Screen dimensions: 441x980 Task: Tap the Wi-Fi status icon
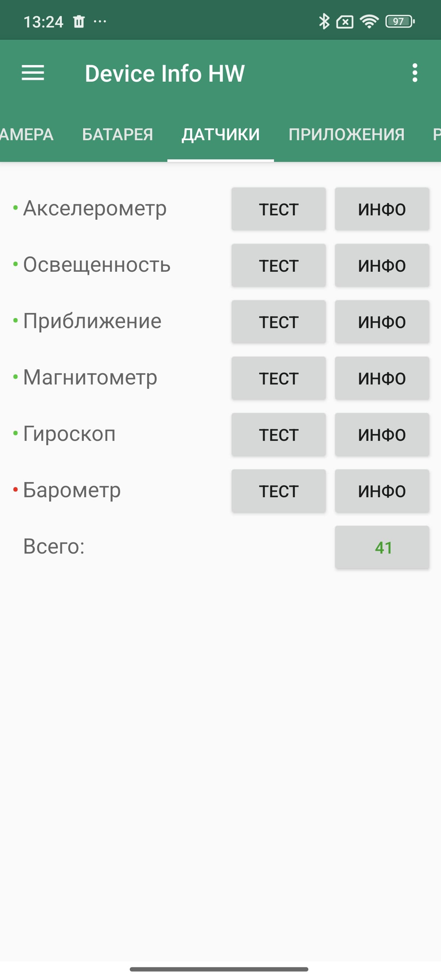369,21
